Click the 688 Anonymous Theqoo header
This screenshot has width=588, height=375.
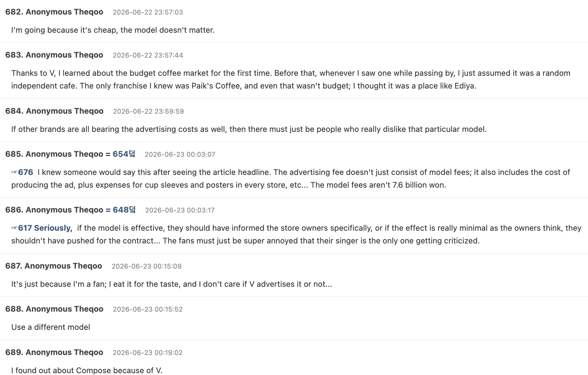pos(54,309)
